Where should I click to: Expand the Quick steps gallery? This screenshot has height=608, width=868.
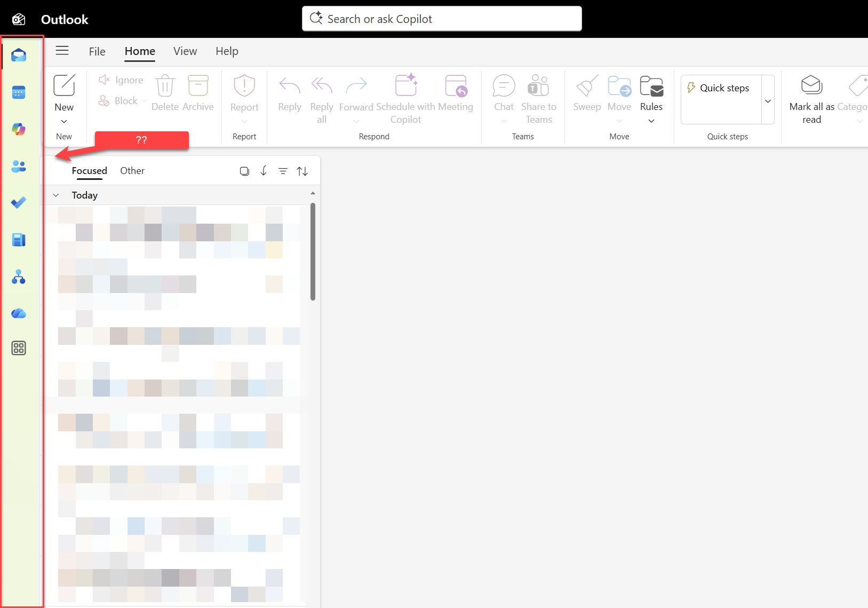768,100
